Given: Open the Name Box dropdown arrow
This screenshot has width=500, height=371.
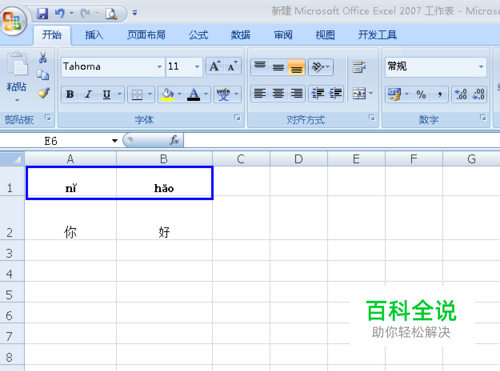Looking at the screenshot, I should pos(115,141).
